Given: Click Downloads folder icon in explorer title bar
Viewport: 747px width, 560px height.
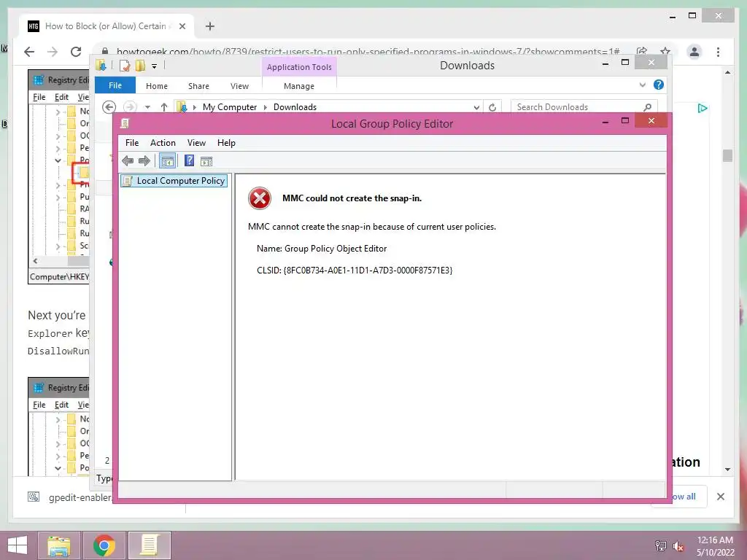Looking at the screenshot, I should pos(101,65).
